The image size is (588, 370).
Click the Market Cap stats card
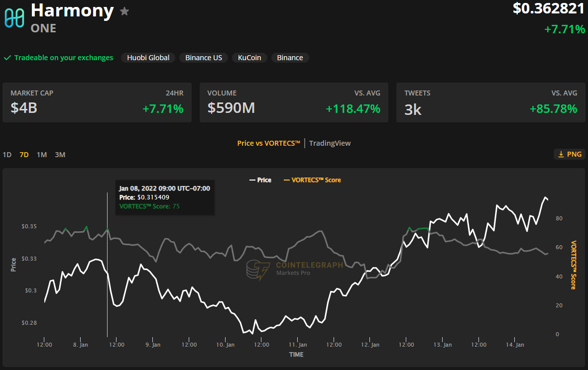click(x=97, y=102)
